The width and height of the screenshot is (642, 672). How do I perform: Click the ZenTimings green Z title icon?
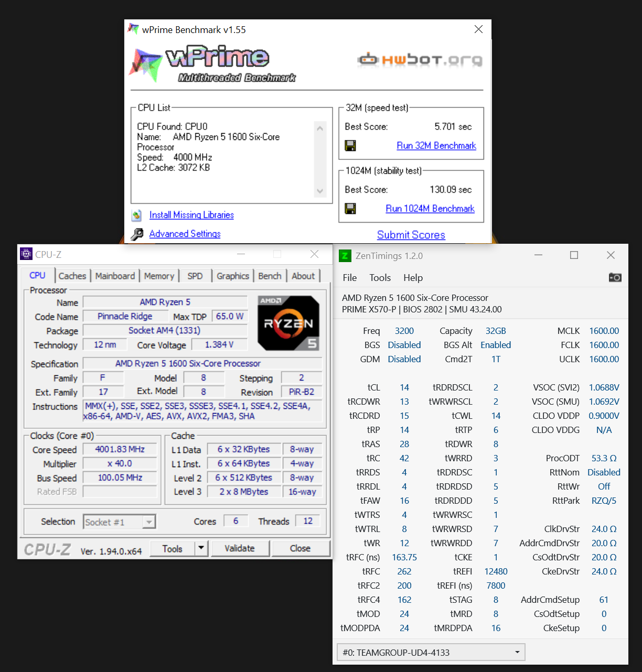345,256
